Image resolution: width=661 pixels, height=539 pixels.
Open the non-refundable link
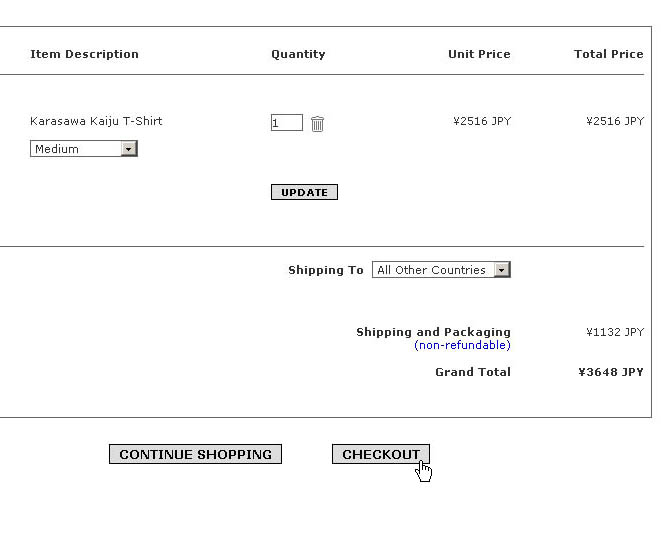462,345
